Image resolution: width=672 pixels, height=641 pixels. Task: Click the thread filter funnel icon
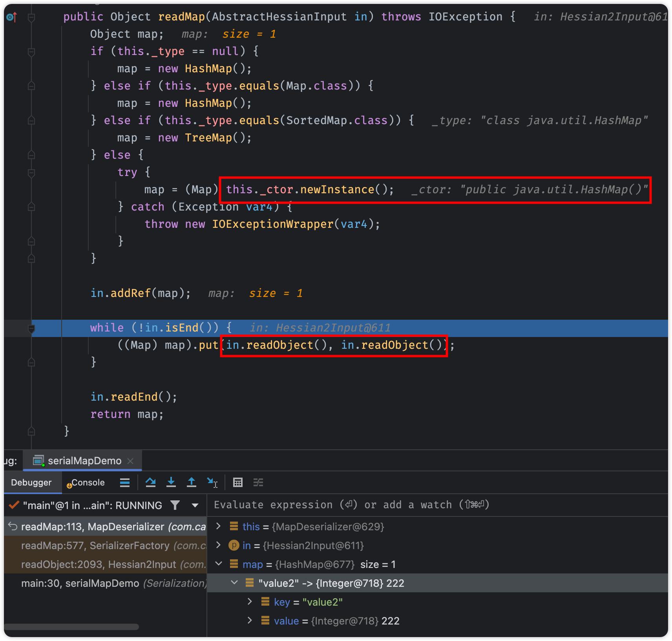point(175,505)
